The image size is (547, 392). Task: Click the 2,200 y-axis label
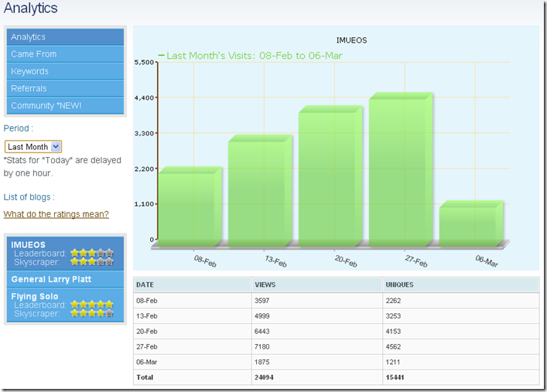(144, 169)
